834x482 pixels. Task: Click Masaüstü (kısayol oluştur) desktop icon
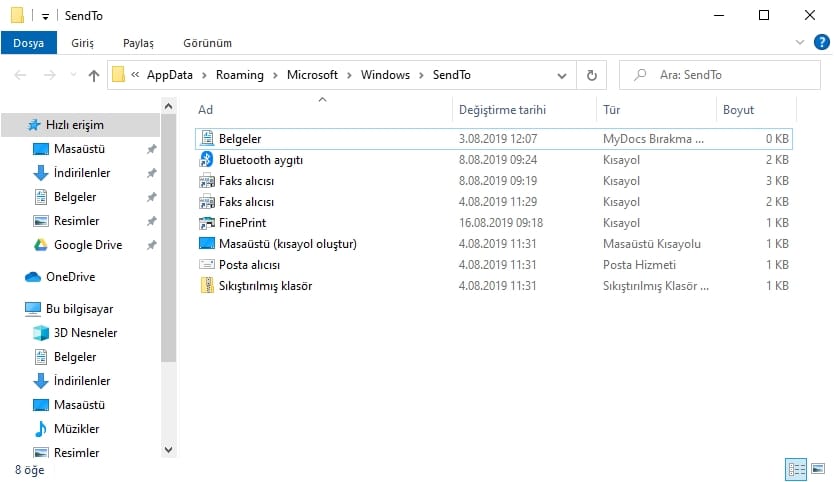pyautogui.click(x=206, y=243)
